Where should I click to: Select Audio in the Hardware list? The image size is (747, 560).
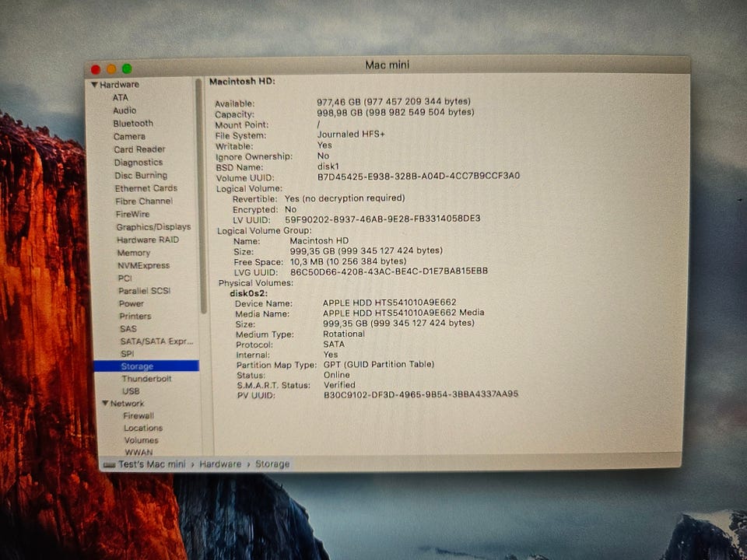124,110
